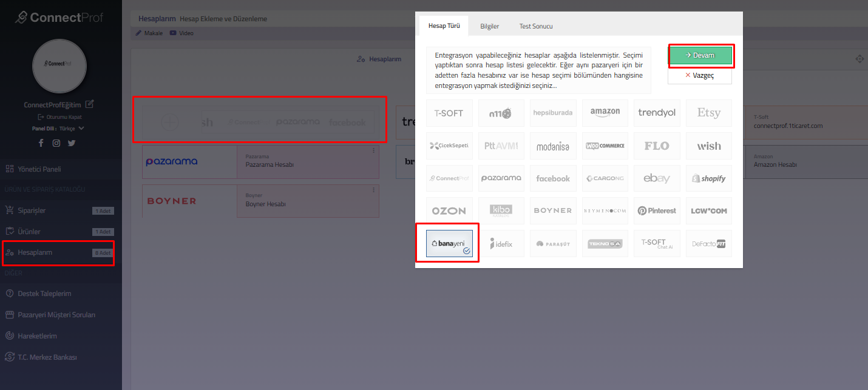Open the Facebook social icon in sidebar
The width and height of the screenshot is (868, 390).
41,143
